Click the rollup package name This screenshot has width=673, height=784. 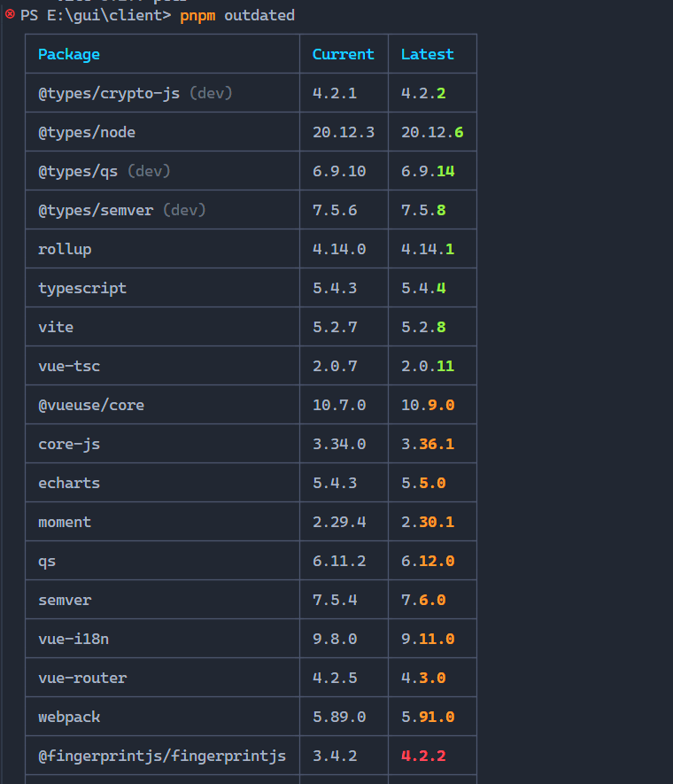pyautogui.click(x=65, y=249)
